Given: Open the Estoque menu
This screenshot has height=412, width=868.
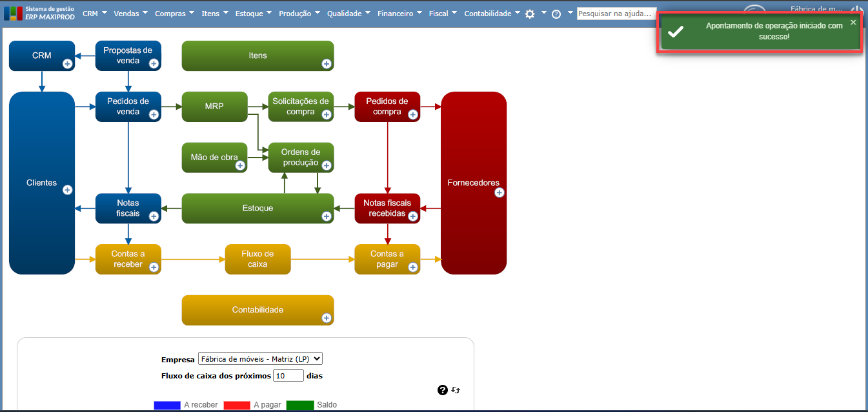Looking at the screenshot, I should (253, 14).
